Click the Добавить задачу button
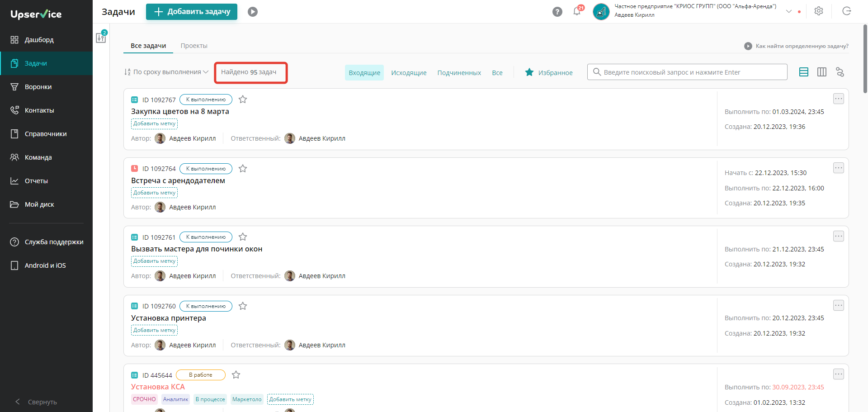This screenshot has width=868, height=412. click(192, 12)
